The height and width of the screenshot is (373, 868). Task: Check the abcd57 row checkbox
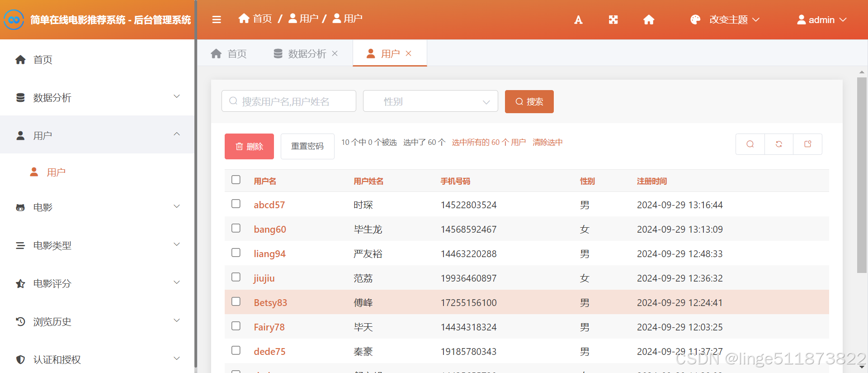point(236,204)
